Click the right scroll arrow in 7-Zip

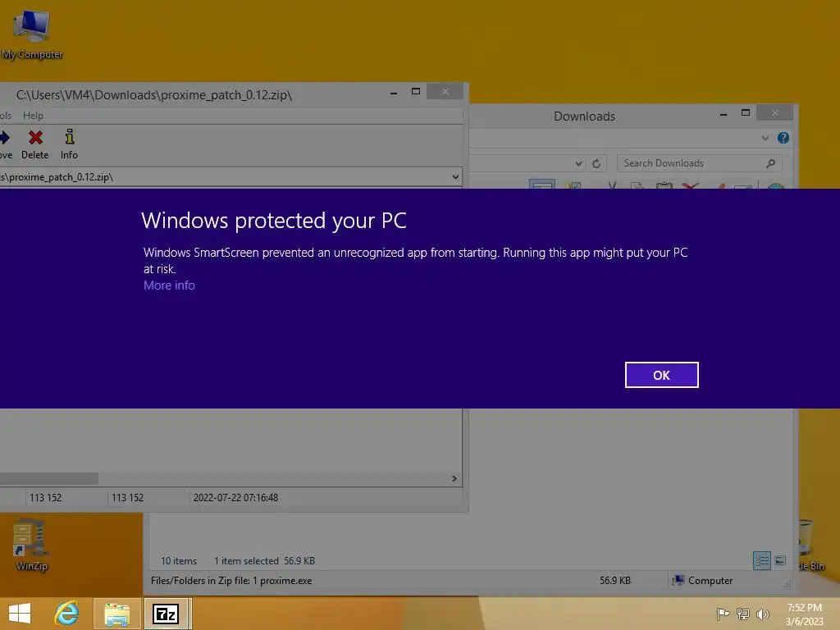(454, 478)
